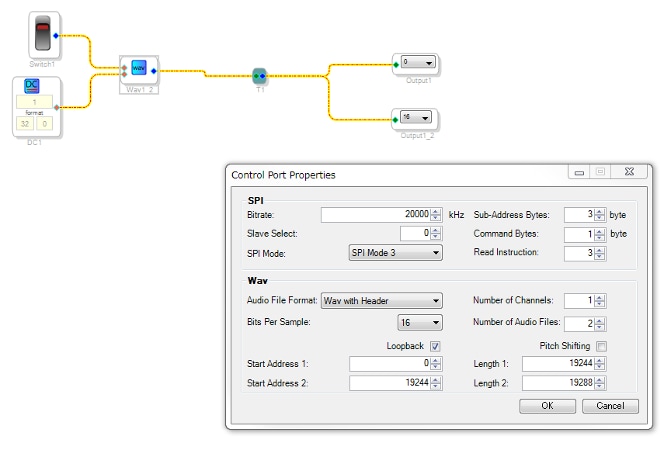The image size is (671, 450).
Task: Click the Sub-Address Bytes spinner
Action: pyautogui.click(x=600, y=215)
